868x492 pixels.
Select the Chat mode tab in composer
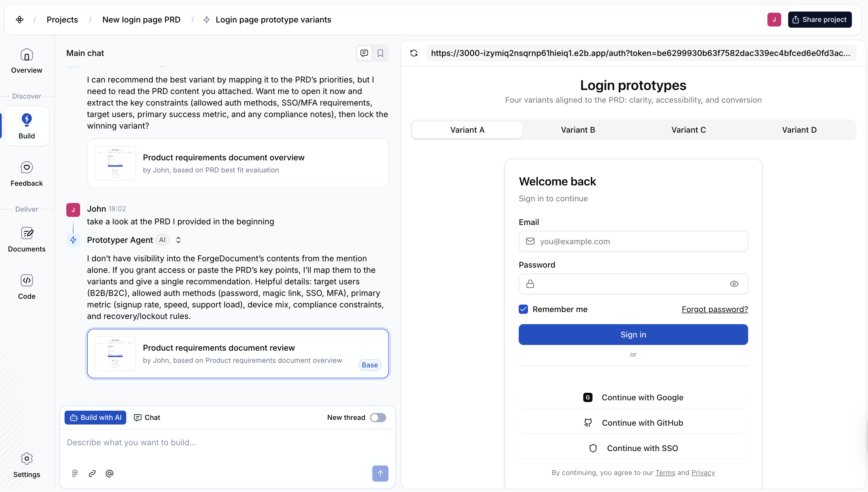[147, 417]
